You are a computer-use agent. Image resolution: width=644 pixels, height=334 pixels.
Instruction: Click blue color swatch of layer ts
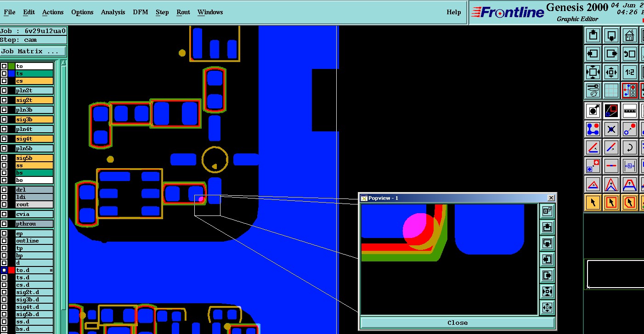point(11,74)
